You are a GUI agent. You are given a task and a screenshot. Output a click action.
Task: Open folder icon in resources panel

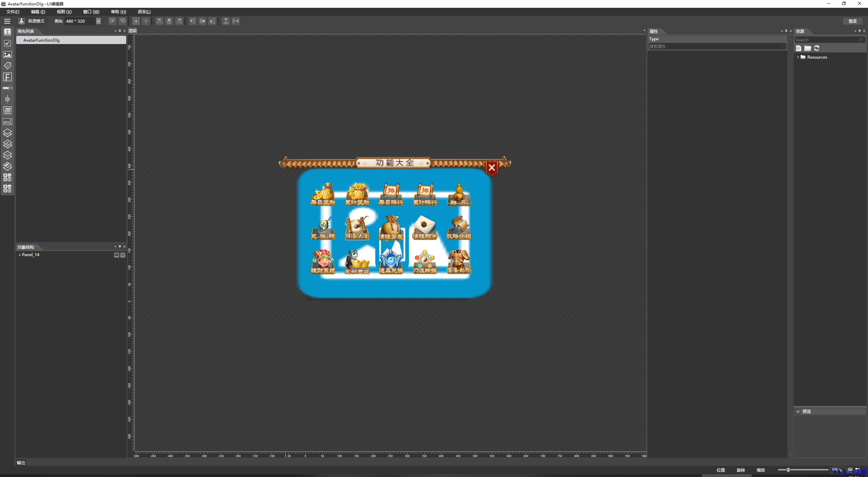808,48
